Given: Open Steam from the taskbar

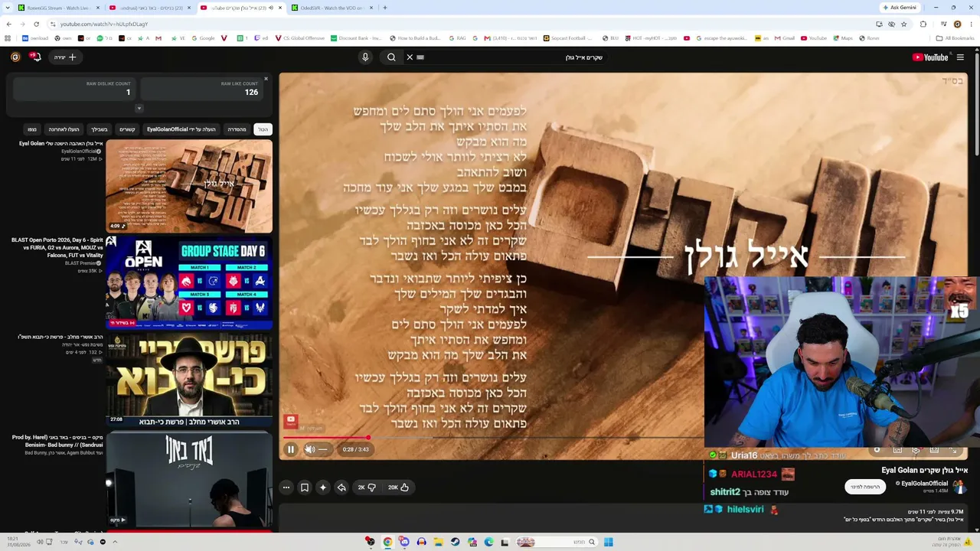Looking at the screenshot, I should coord(455,542).
